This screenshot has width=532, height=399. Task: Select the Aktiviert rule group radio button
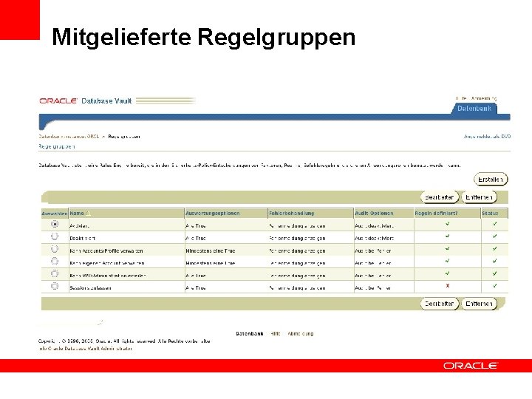pyautogui.click(x=55, y=224)
